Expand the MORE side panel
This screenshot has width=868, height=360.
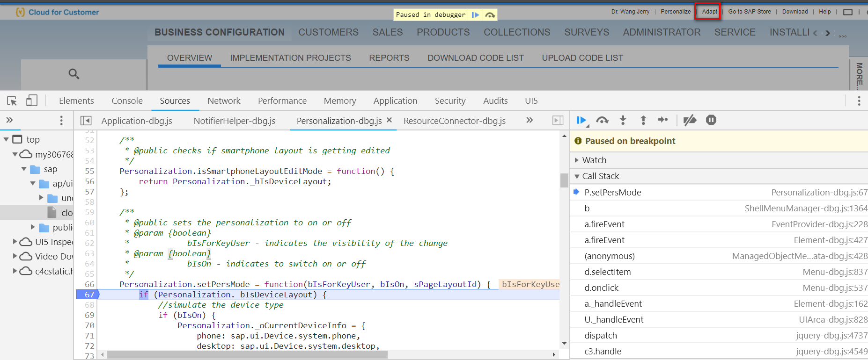(x=859, y=76)
